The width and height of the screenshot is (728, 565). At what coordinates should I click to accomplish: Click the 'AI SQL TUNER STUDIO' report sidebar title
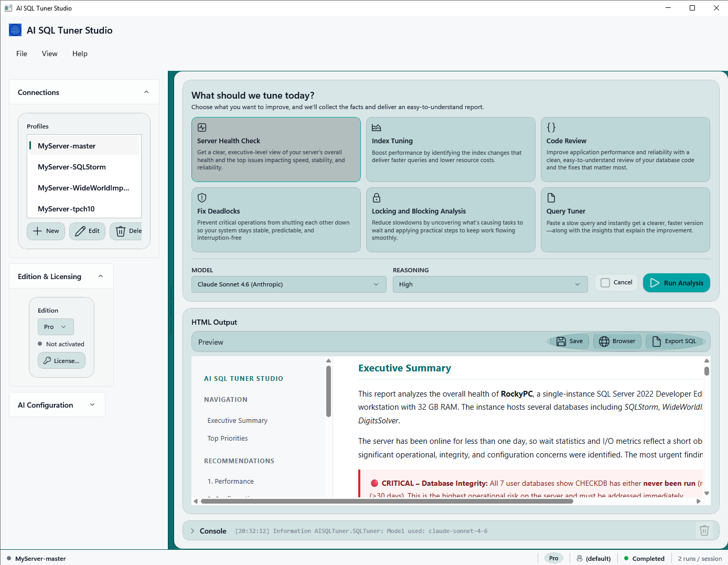tap(243, 378)
